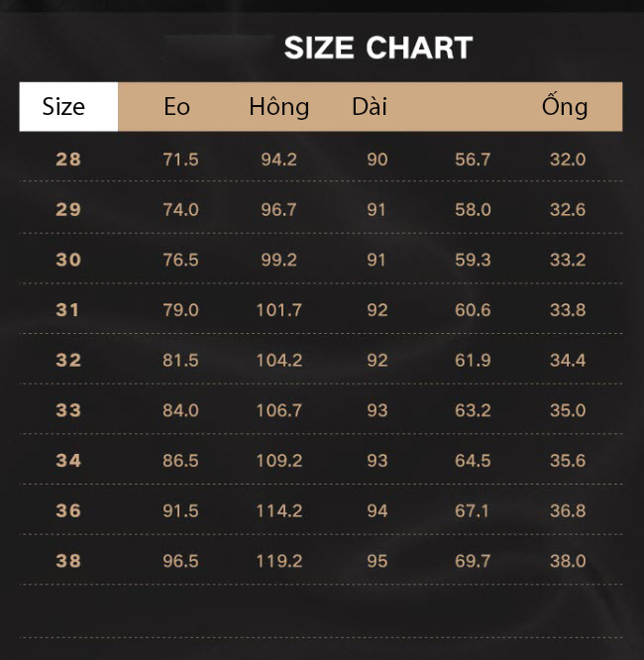Click the SIZE CHART title
The height and width of the screenshot is (660, 644).
378,48
